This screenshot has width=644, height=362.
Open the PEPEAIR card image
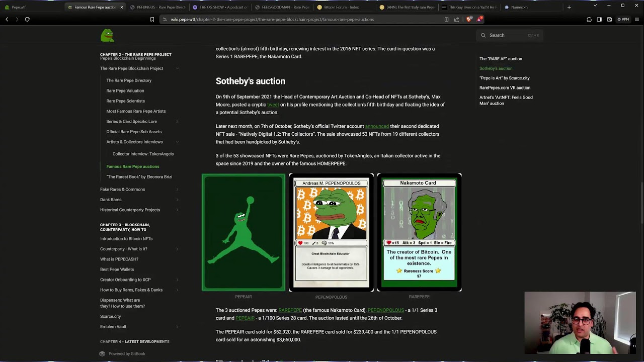pos(244,232)
